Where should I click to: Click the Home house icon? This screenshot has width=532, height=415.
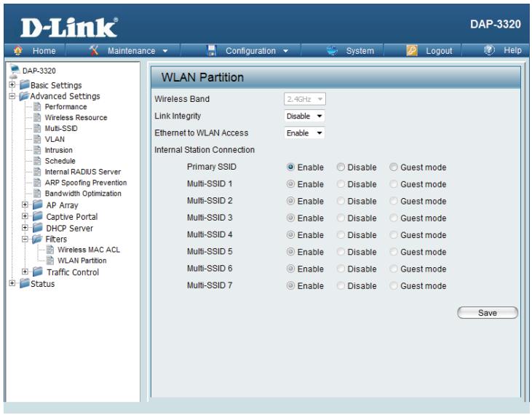click(x=18, y=50)
